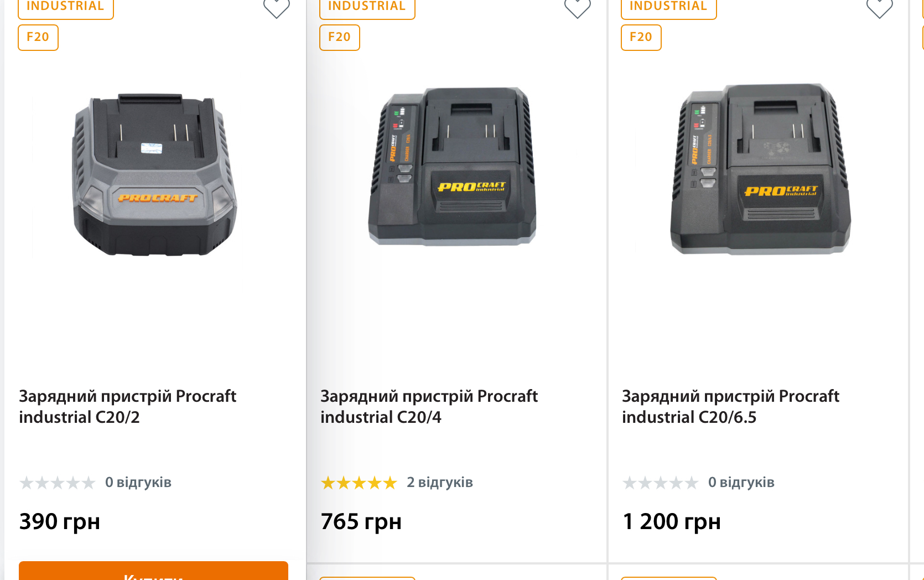
Task: Open the C20/4 charger product image
Action: point(453,166)
